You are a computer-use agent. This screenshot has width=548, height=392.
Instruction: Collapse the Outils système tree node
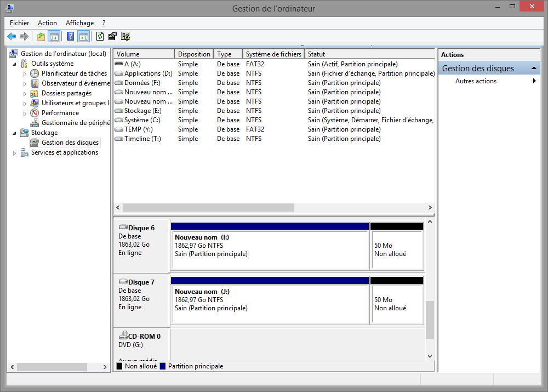tap(14, 64)
